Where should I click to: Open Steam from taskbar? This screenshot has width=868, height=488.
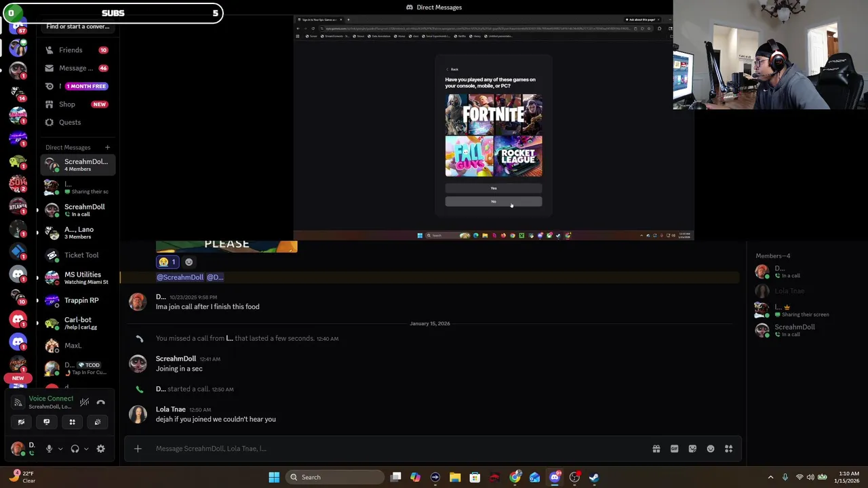tap(594, 477)
